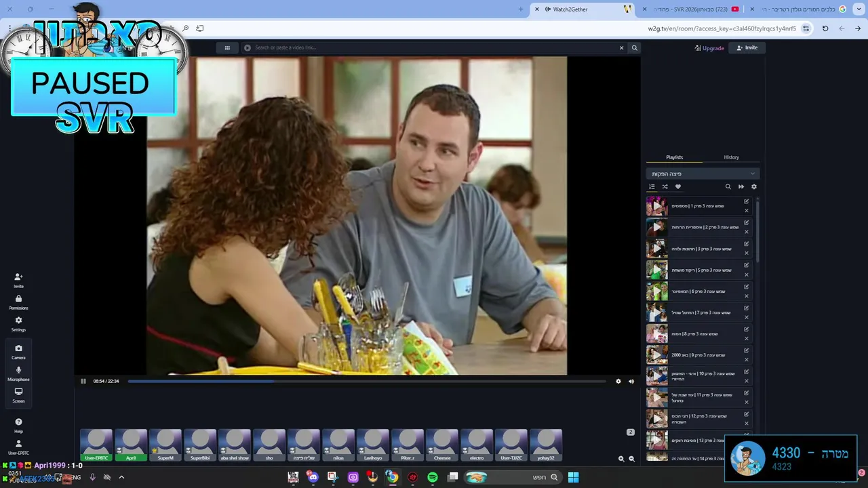Screen dimensions: 868x488
Task: Open Discord from the taskbar
Action: 313,477
